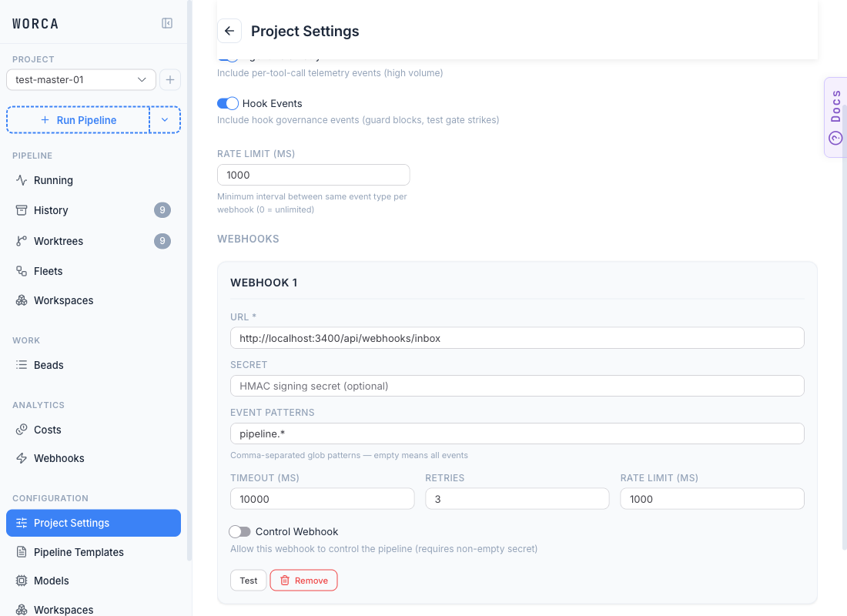The height and width of the screenshot is (616, 847).
Task: Click the HMAC signing secret field
Action: pos(517,386)
